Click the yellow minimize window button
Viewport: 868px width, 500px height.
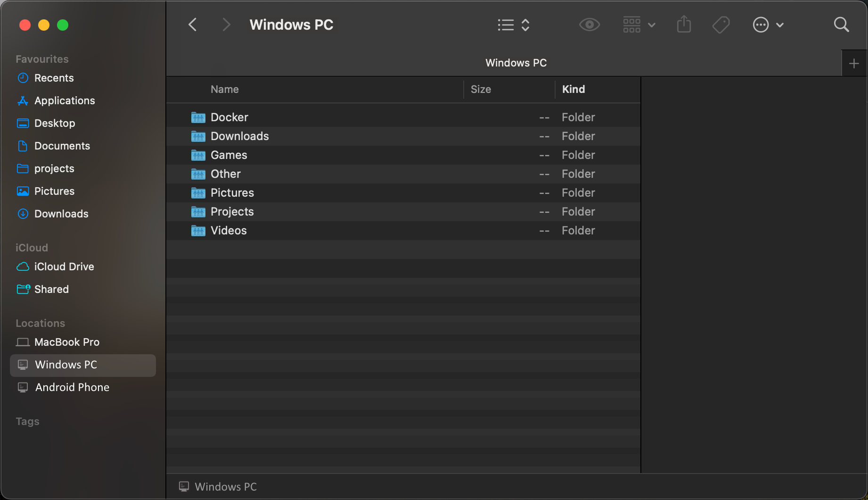coord(44,25)
